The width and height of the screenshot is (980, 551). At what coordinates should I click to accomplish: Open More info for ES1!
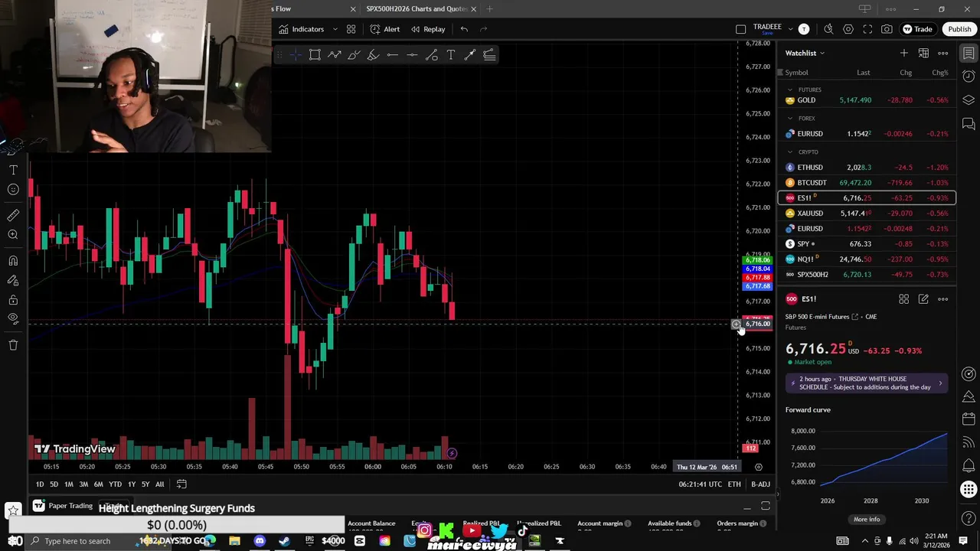click(x=867, y=520)
